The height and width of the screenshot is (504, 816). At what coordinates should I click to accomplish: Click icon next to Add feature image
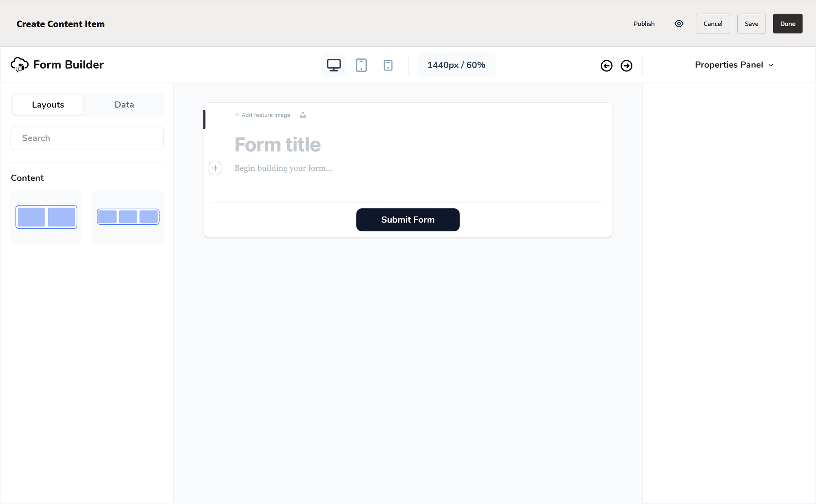tap(303, 115)
